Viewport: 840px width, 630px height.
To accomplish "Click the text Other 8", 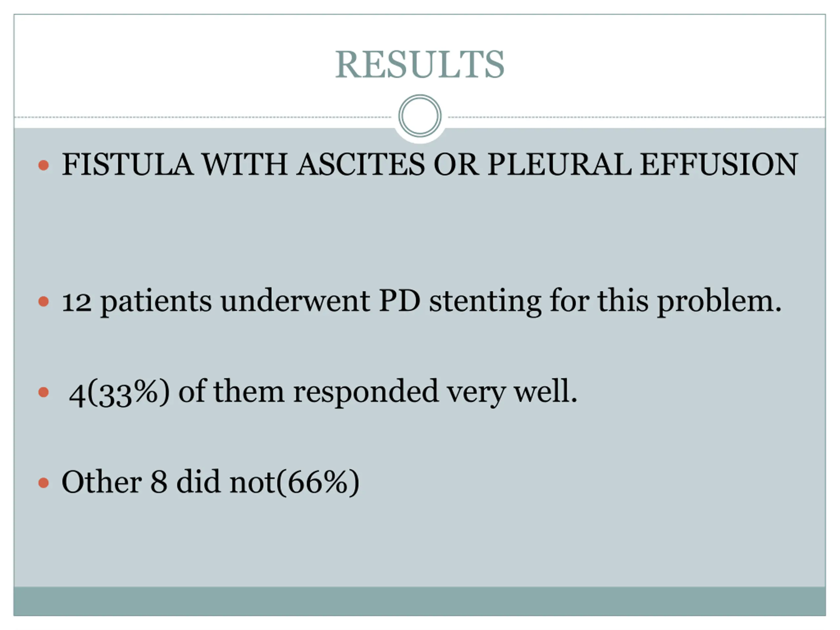I will (x=114, y=482).
